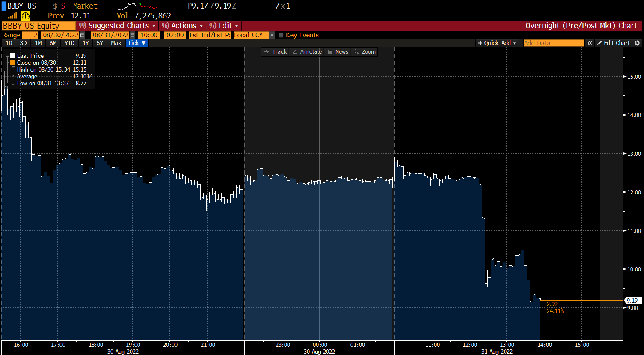Click the Average 12.1016 legend row
The width and height of the screenshot is (644, 355).
point(51,76)
